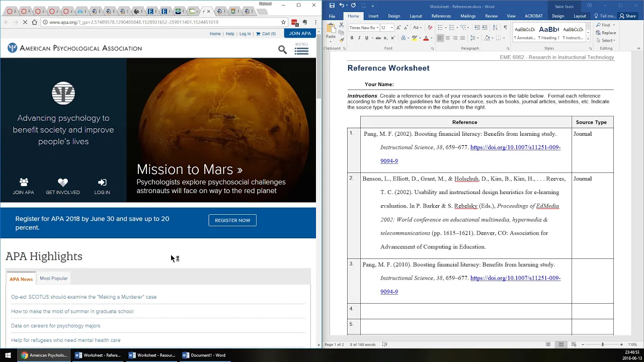Switch to Read Mode view in Word status bar
644x362 pixels.
coord(548,344)
